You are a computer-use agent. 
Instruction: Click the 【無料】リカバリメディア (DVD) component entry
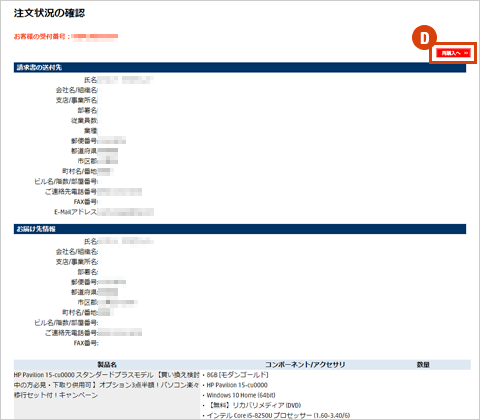[254, 405]
